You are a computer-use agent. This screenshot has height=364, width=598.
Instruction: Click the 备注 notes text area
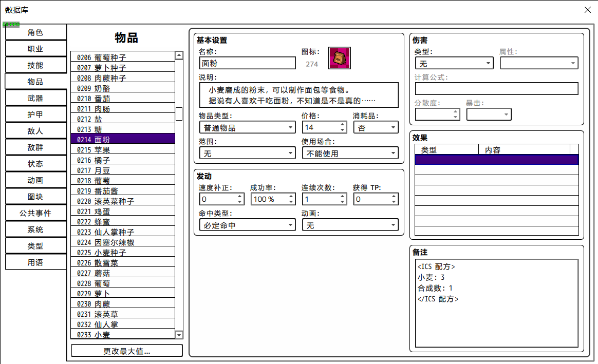[x=497, y=303]
